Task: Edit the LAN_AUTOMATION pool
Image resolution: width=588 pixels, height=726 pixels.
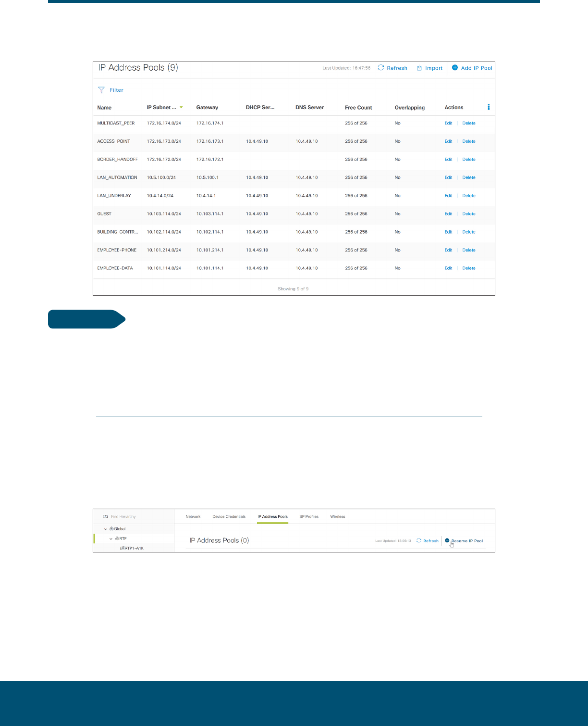Action: [x=448, y=177]
